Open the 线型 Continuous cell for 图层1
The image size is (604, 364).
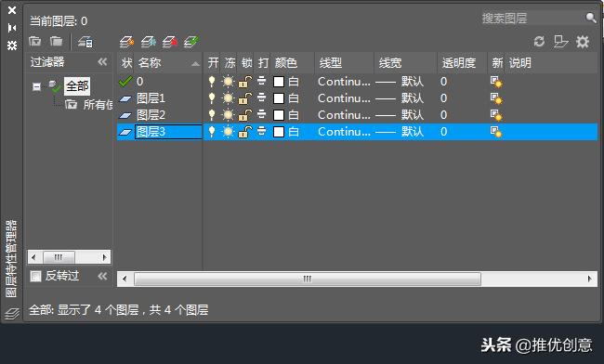[344, 98]
